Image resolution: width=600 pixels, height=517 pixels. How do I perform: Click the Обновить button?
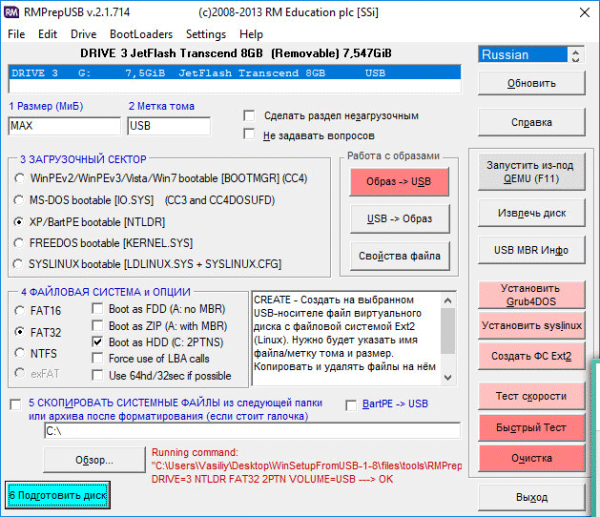coord(532,83)
